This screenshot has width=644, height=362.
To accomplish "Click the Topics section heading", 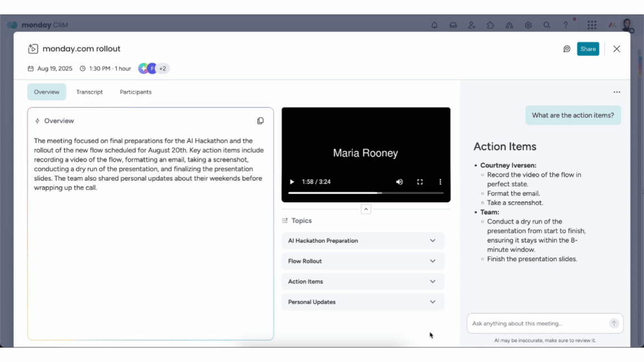I will pos(301,221).
